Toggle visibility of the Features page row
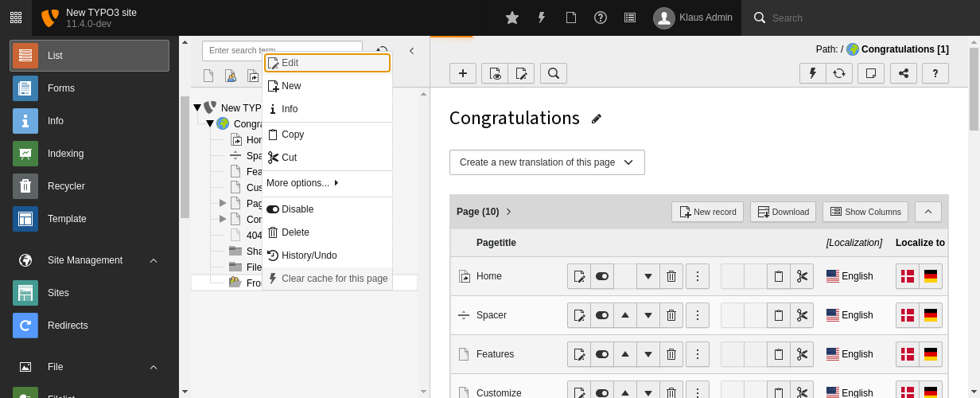This screenshot has height=398, width=980. pyautogui.click(x=602, y=354)
